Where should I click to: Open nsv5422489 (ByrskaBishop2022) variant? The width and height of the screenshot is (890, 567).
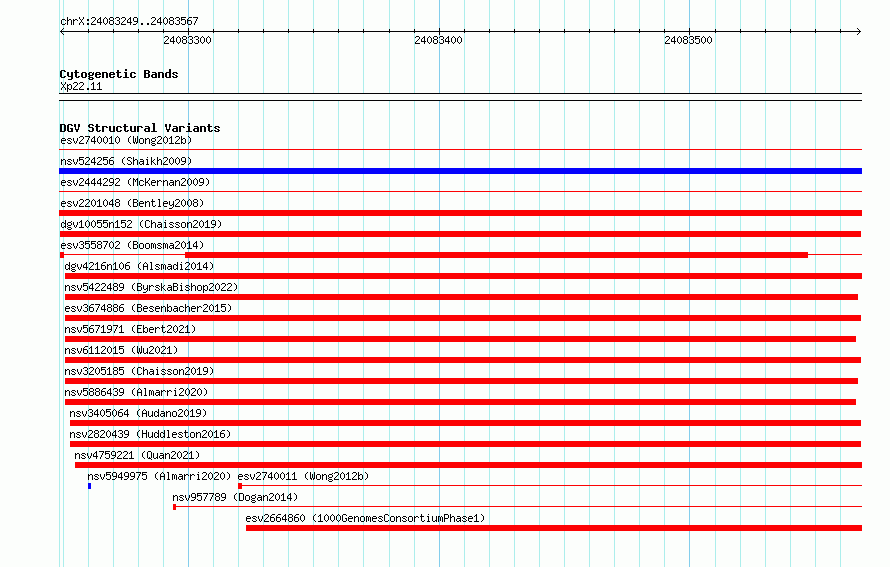click(x=152, y=287)
